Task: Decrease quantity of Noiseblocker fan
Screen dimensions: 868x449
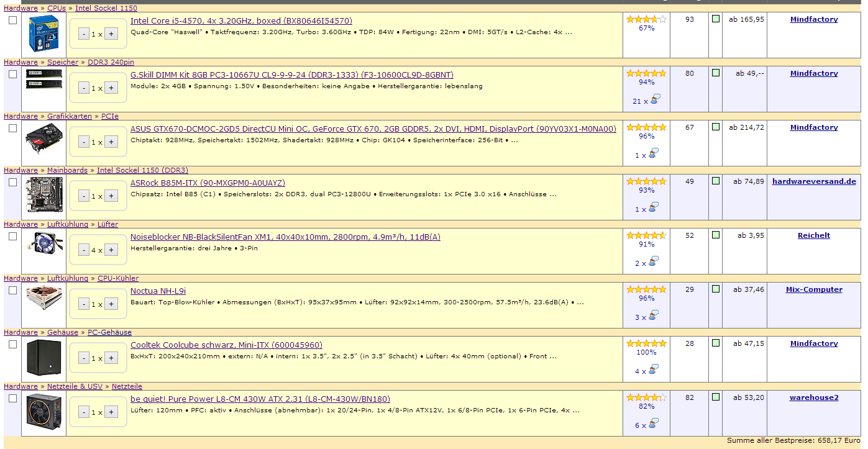Action: (84, 250)
